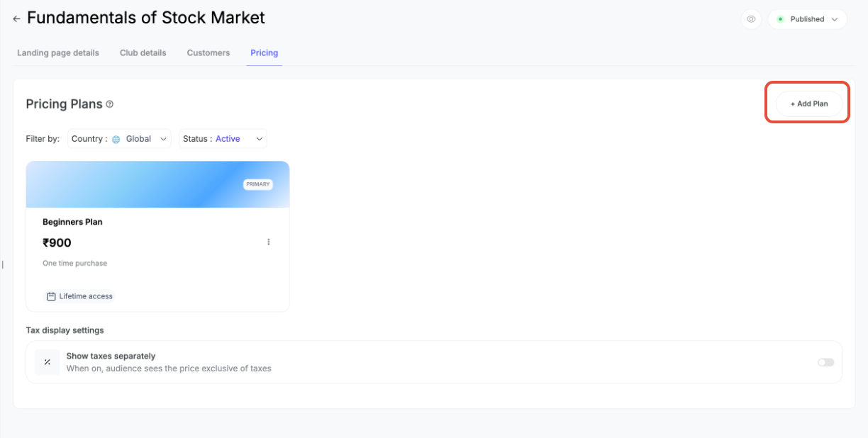The image size is (868, 438).
Task: Click the green status dot near Published
Action: pyautogui.click(x=781, y=19)
